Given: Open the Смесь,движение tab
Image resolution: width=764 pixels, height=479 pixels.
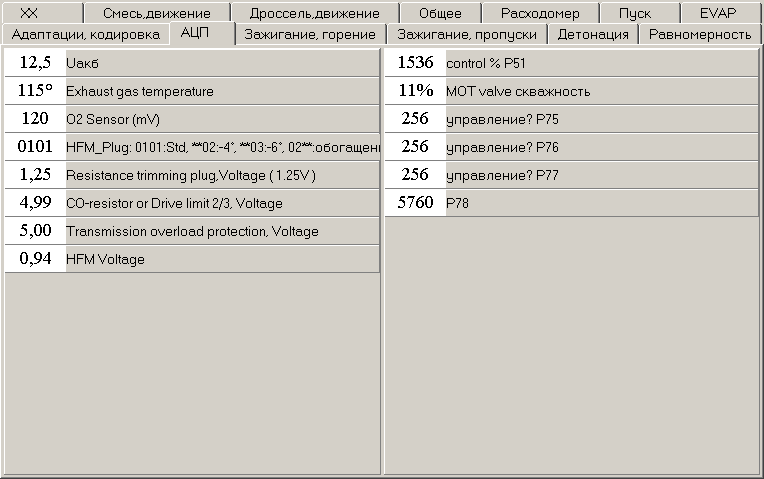Looking at the screenshot, I should click(157, 13).
